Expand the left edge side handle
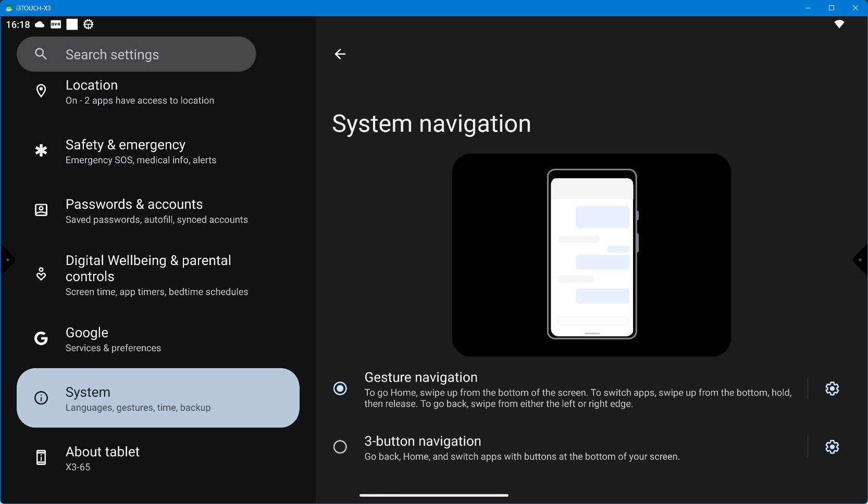Viewport: 868px width, 504px height. click(7, 259)
